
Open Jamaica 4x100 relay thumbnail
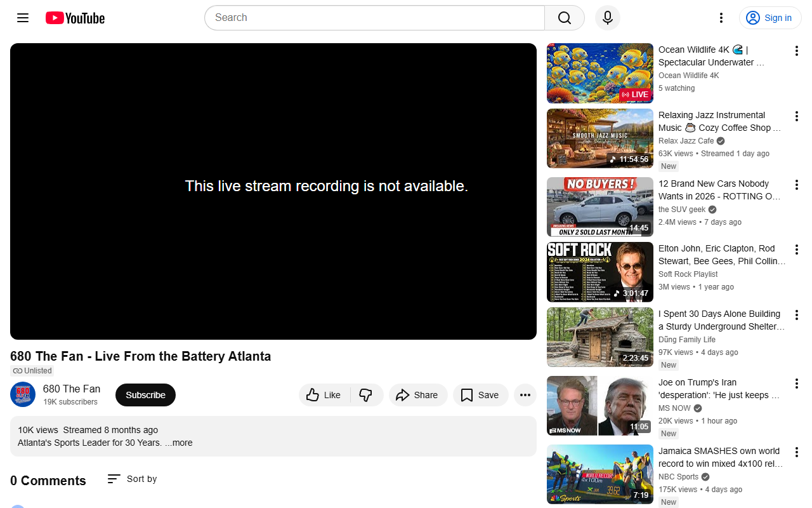pos(600,474)
